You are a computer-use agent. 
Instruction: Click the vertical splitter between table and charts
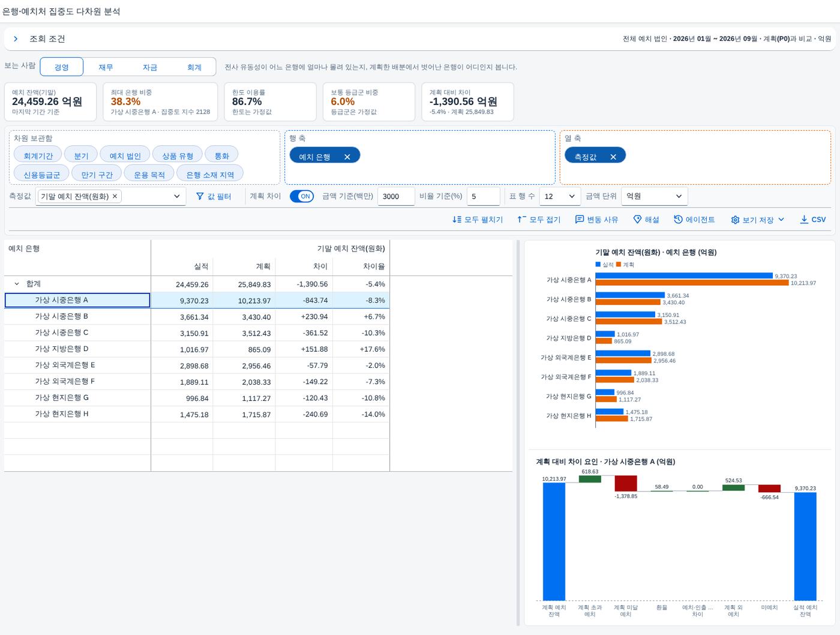click(518, 433)
